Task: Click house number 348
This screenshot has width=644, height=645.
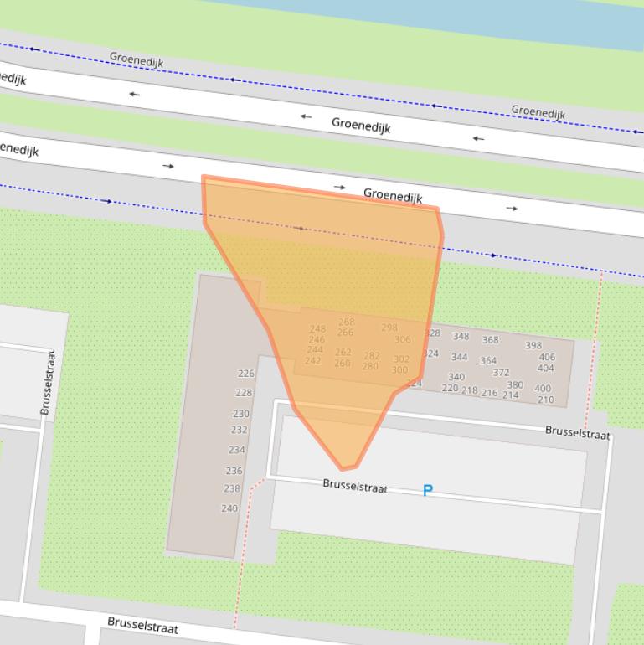Action: coord(461,336)
